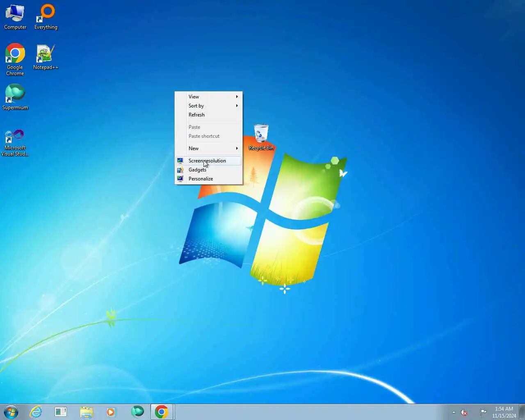Open the green spreadsheet app on the taskbar

click(x=61, y=412)
